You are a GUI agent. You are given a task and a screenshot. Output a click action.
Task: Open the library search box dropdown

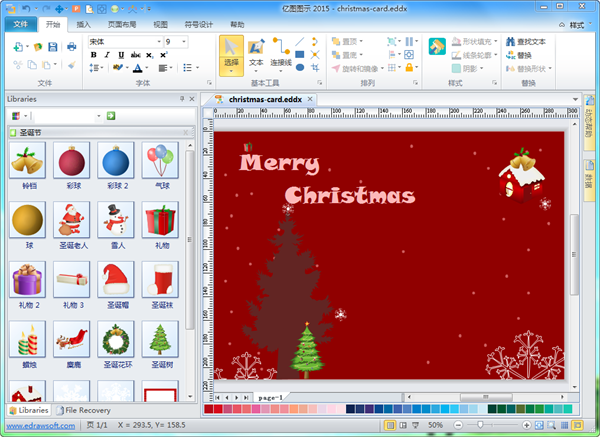click(x=99, y=116)
